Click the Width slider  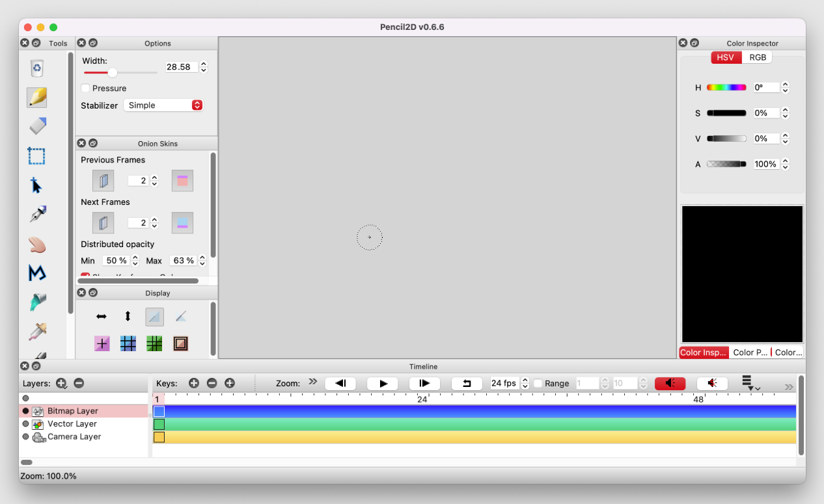pos(120,72)
